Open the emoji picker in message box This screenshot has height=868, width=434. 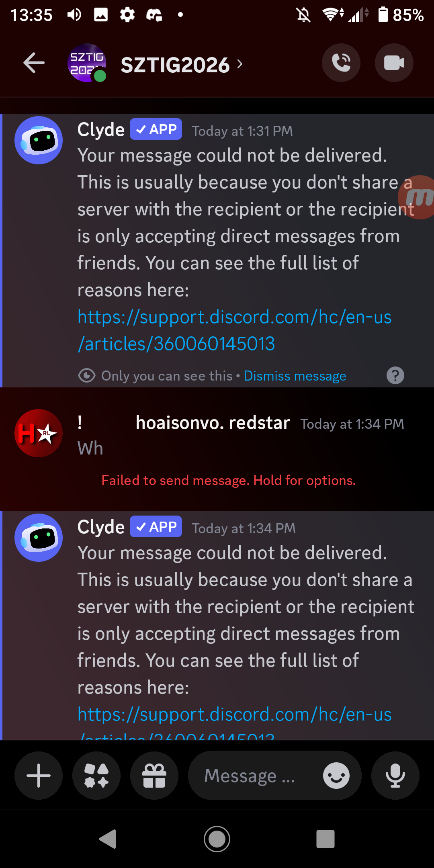click(336, 775)
